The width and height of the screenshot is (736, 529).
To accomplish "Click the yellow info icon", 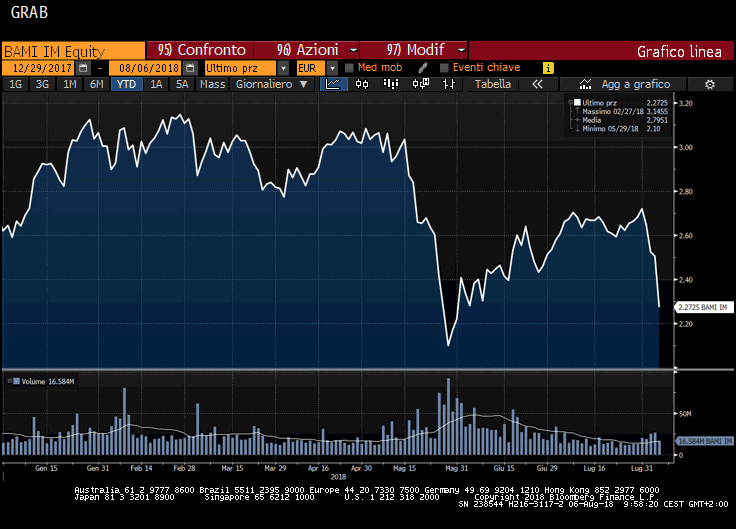I will pos(548,68).
